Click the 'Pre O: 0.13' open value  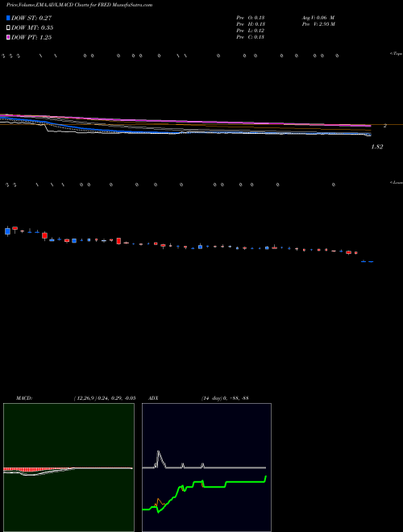[x=251, y=18]
